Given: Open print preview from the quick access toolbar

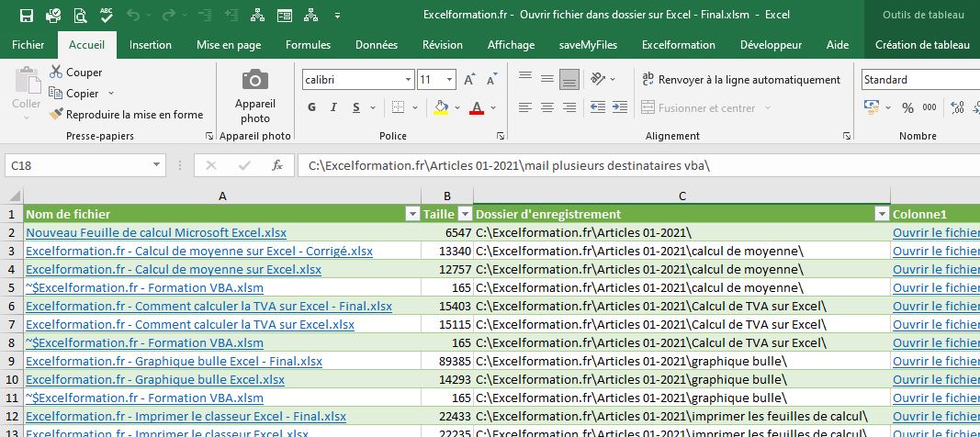Looking at the screenshot, I should pyautogui.click(x=80, y=16).
